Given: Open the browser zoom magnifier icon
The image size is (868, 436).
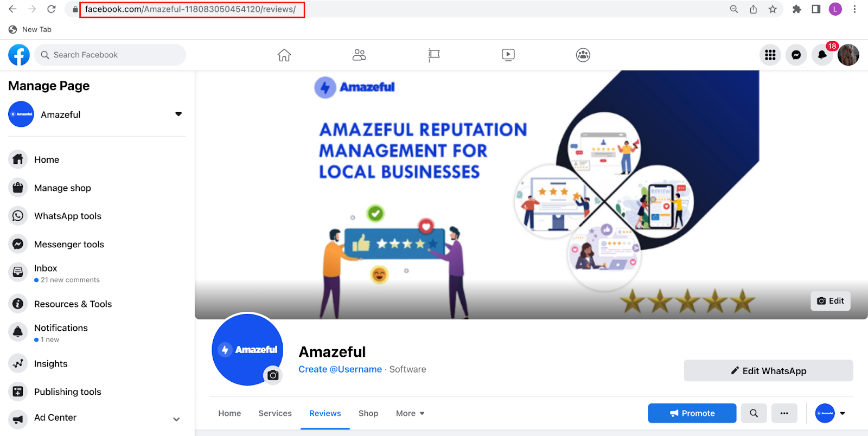Looking at the screenshot, I should (734, 9).
